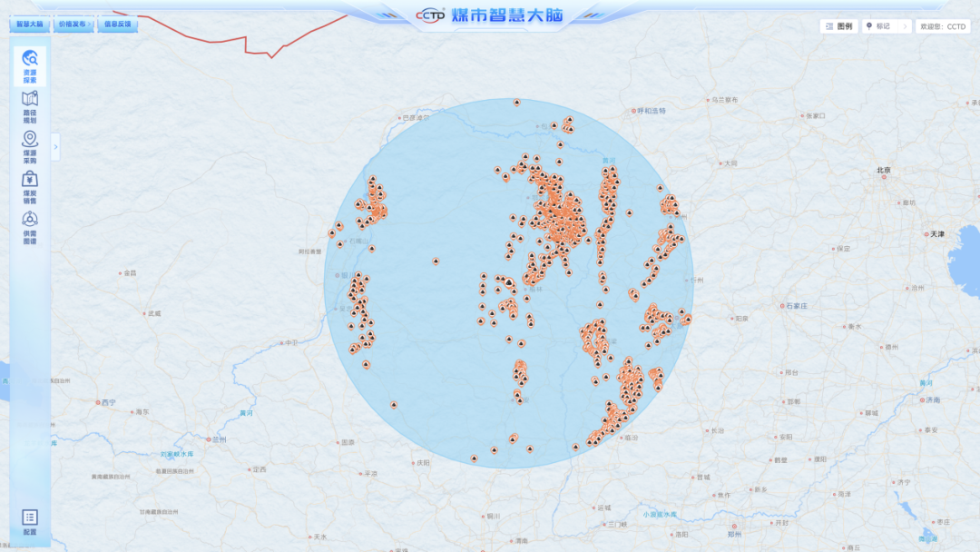980x552 pixels.
Task: Click the 张家口 city label
Action: point(816,115)
